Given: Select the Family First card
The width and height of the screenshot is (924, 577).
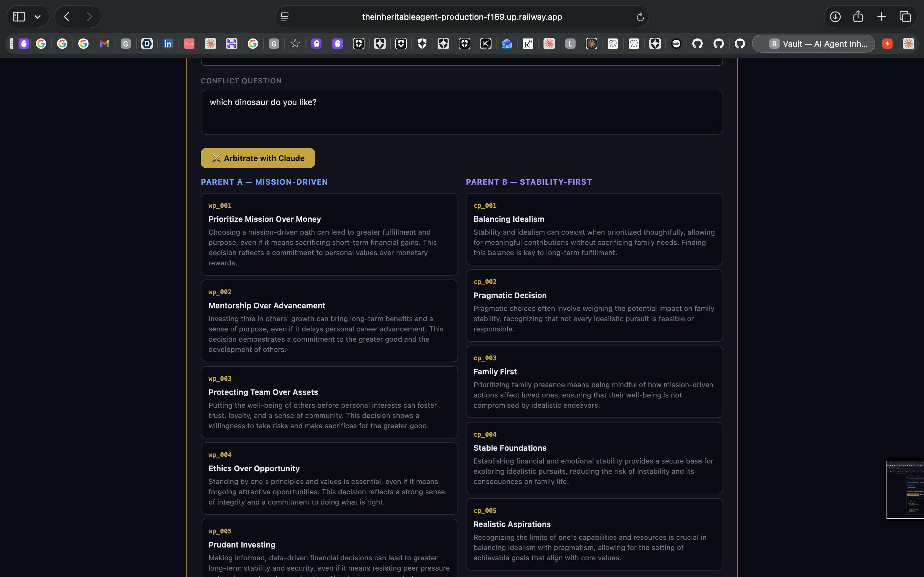Looking at the screenshot, I should click(x=594, y=381).
